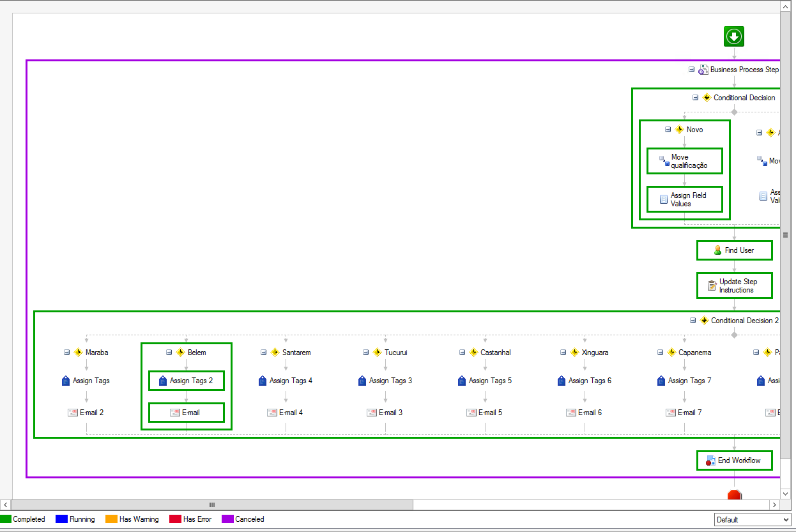Select the Belem branch label
Screen dimensions: 796x532
(197, 353)
